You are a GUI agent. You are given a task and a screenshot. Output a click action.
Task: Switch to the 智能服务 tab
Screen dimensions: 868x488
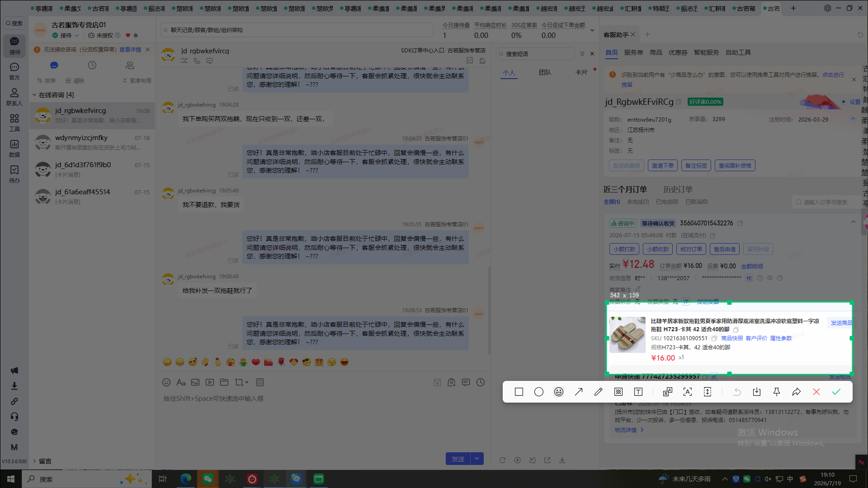(707, 52)
